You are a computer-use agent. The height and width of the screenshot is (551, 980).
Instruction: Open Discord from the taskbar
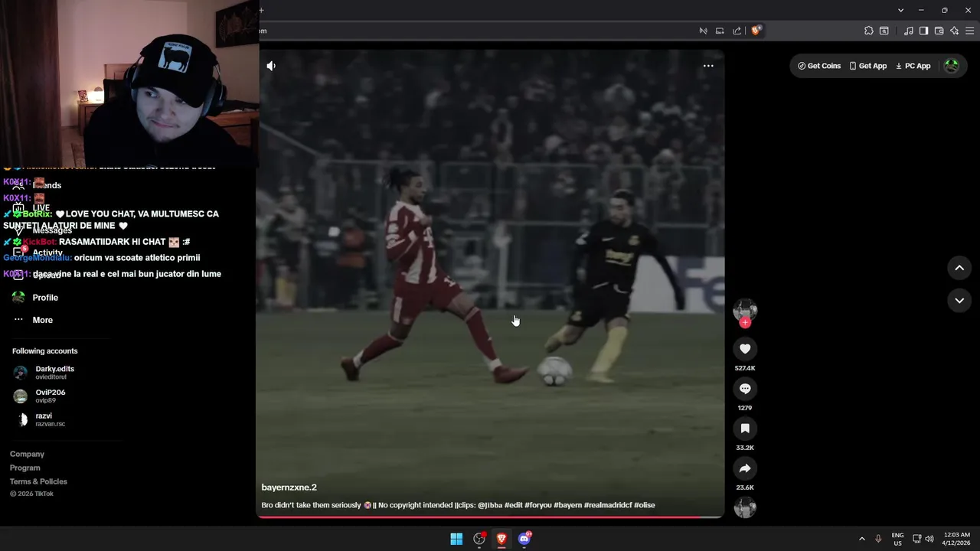click(x=524, y=539)
